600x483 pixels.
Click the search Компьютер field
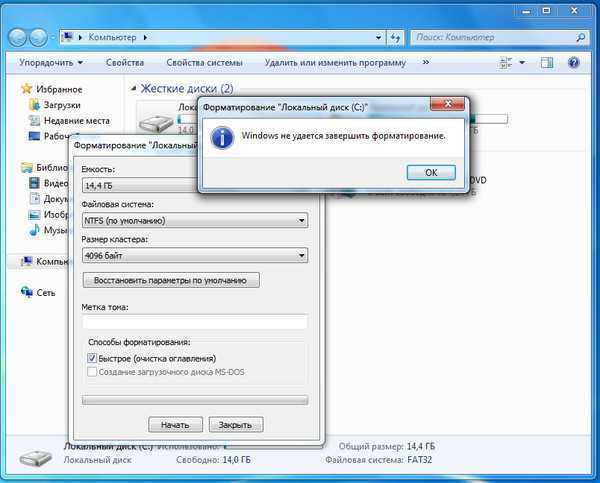coord(494,38)
